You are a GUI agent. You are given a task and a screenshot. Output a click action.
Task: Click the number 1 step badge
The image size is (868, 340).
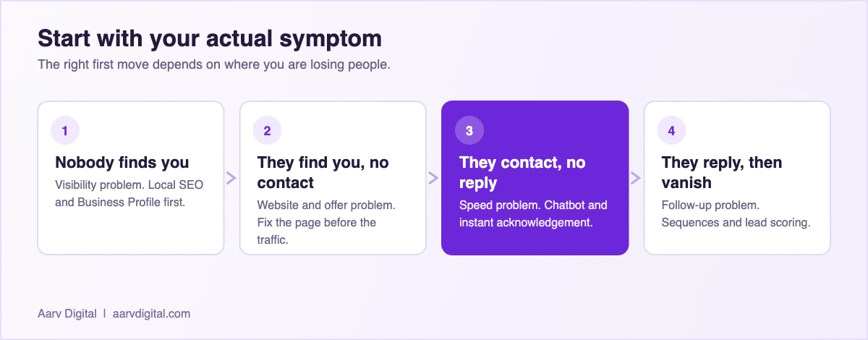pos(65,131)
